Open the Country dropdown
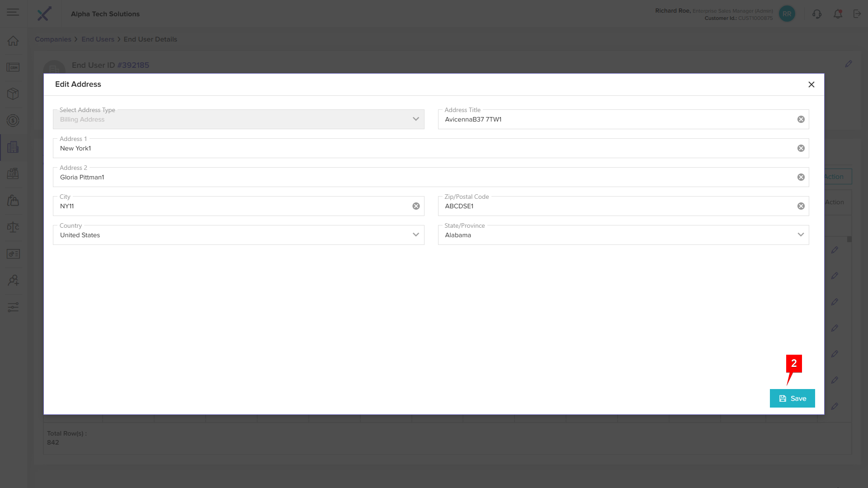Screen dimensions: 868x488 pyautogui.click(x=238, y=235)
